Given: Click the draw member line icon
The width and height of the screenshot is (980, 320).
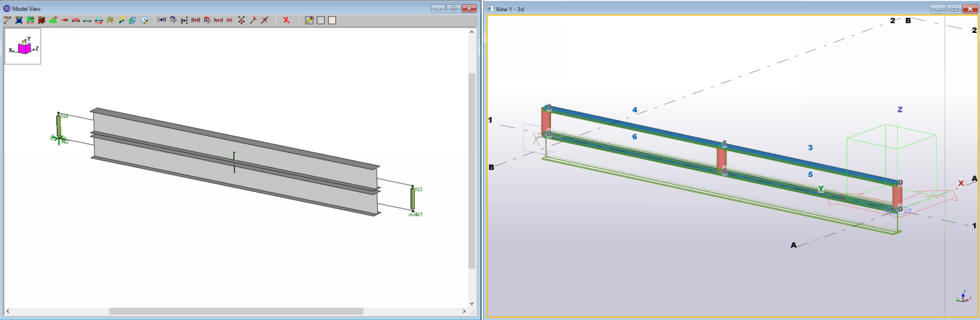Looking at the screenshot, I should (x=8, y=20).
